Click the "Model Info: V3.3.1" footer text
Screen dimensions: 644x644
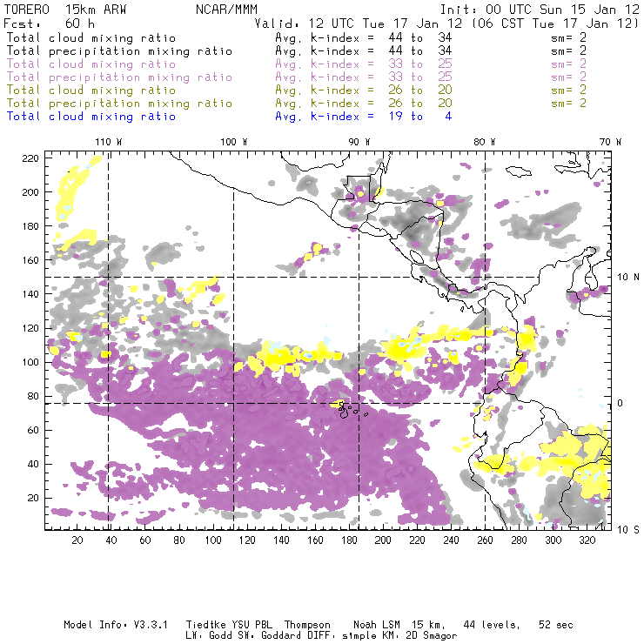click(x=116, y=625)
